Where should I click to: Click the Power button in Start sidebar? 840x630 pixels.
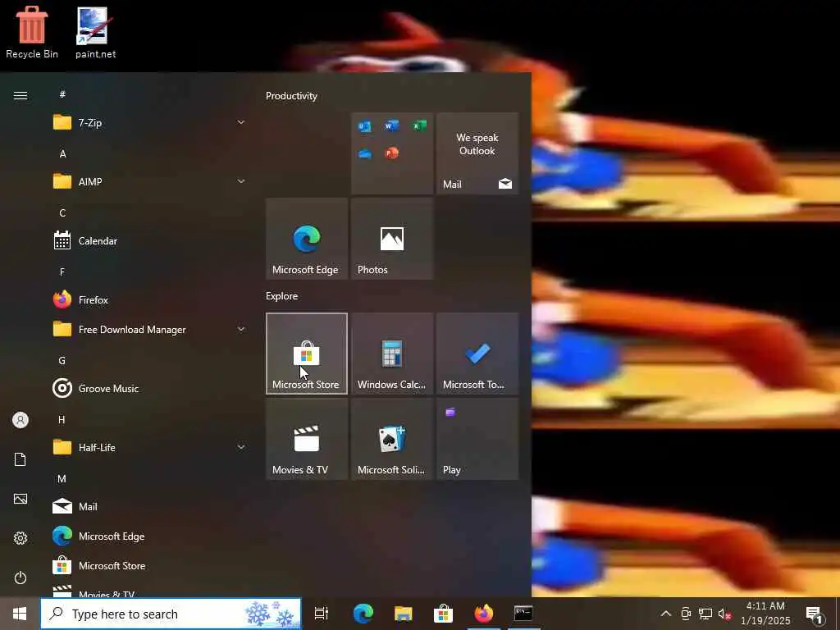[21, 578]
